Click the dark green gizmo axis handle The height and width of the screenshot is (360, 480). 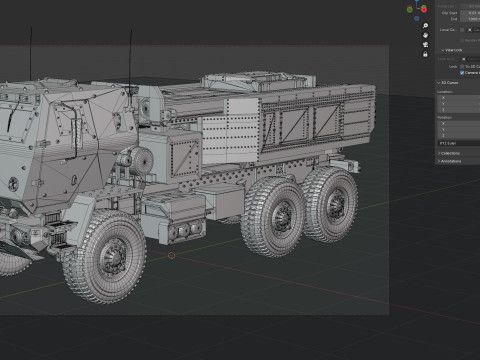[410, 10]
